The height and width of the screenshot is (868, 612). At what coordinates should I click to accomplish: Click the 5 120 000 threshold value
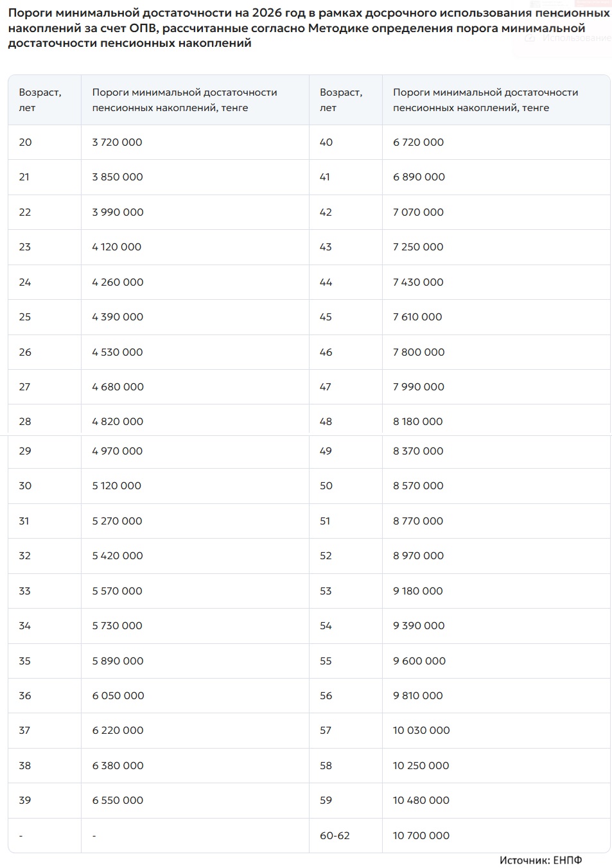[x=117, y=486]
